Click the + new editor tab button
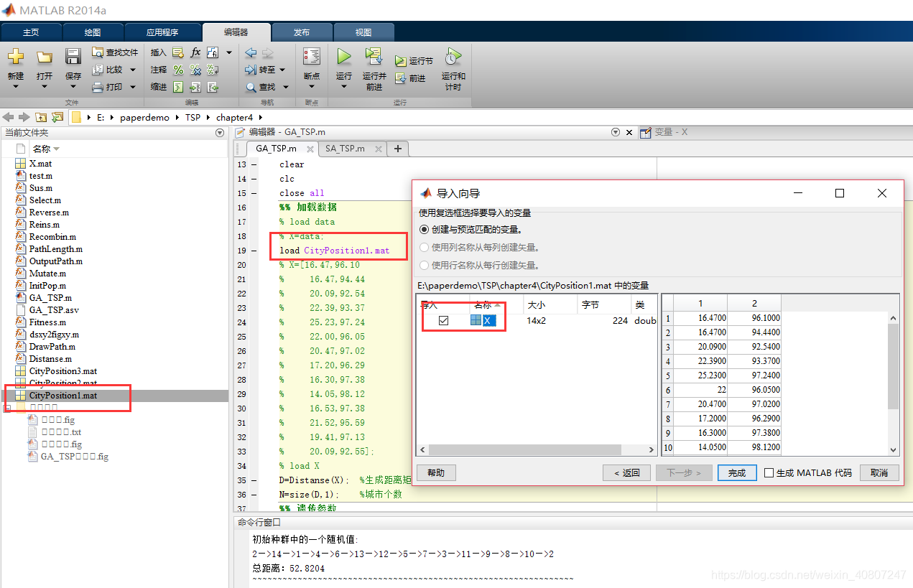 (x=397, y=149)
